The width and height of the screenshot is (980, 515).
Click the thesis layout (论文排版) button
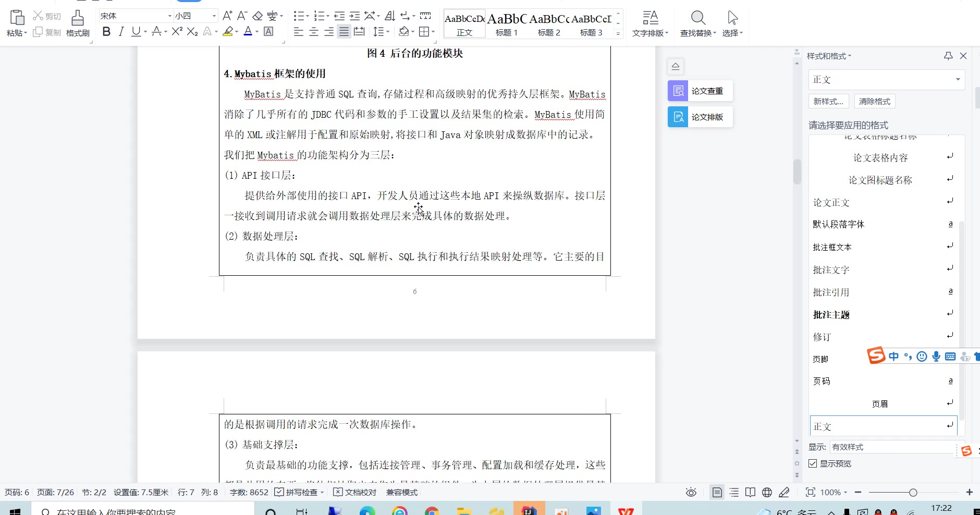(x=700, y=117)
